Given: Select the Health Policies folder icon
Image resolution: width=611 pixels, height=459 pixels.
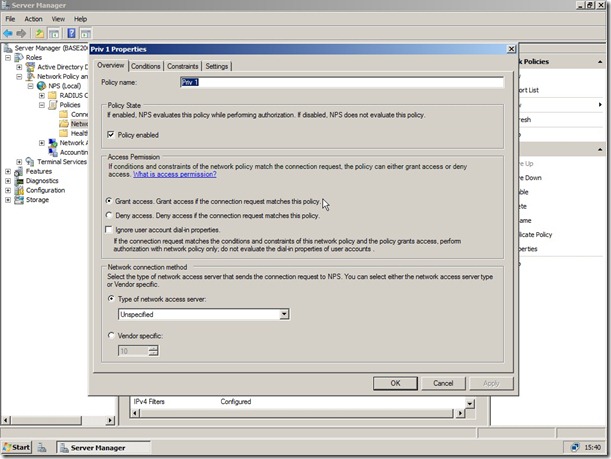Looking at the screenshot, I should [x=64, y=133].
